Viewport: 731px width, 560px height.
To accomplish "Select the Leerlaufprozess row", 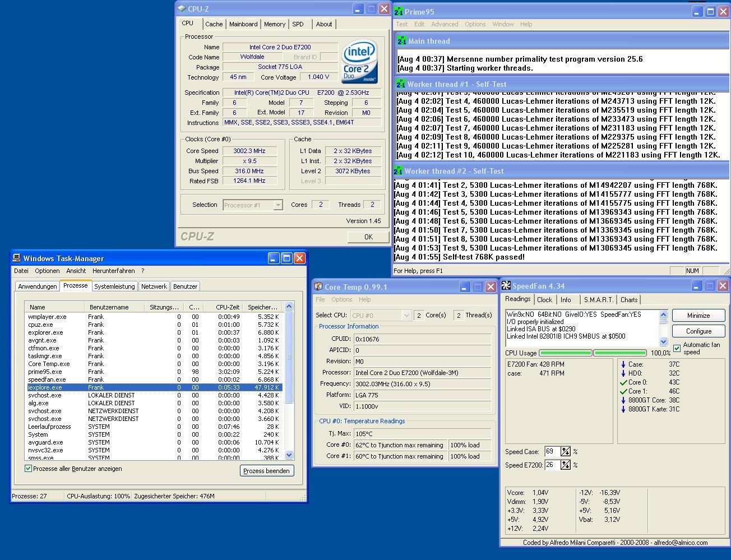I will (154, 427).
